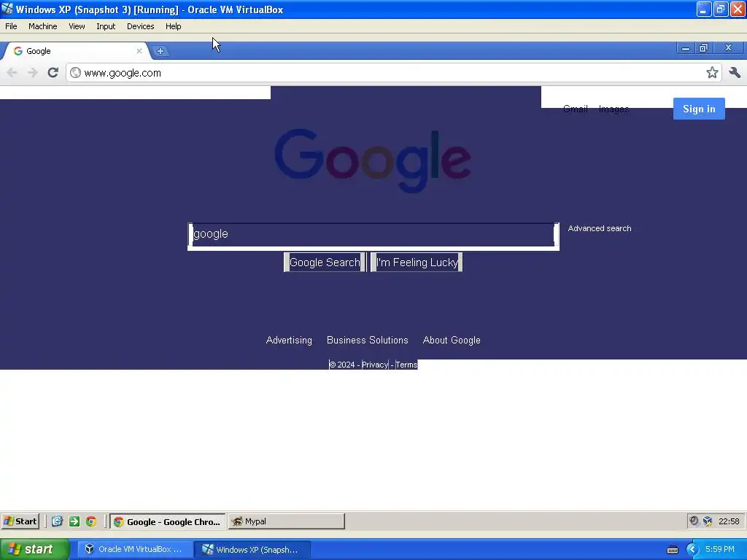Click the VirtualBox title bar icon

7,9
